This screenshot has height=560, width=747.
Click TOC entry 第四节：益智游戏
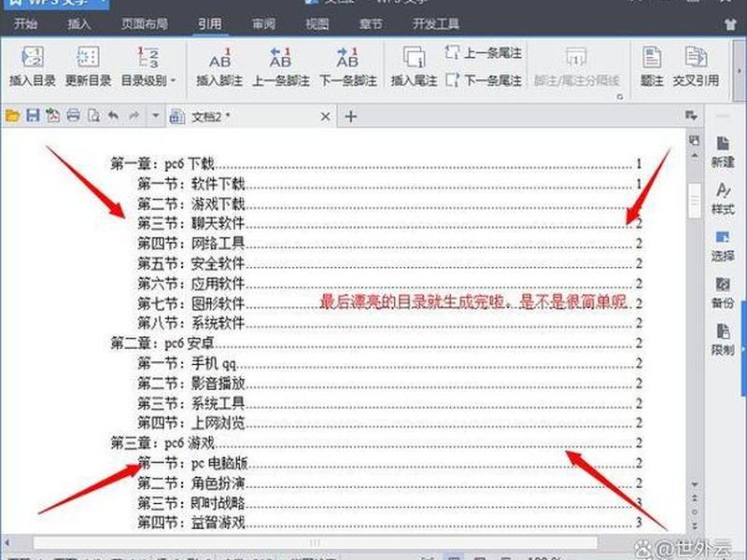[x=389, y=523]
